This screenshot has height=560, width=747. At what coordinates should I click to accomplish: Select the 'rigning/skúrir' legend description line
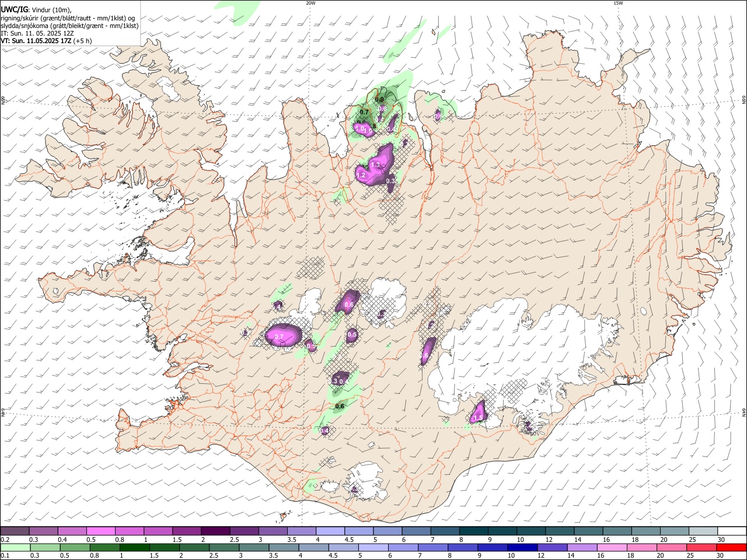(x=68, y=18)
